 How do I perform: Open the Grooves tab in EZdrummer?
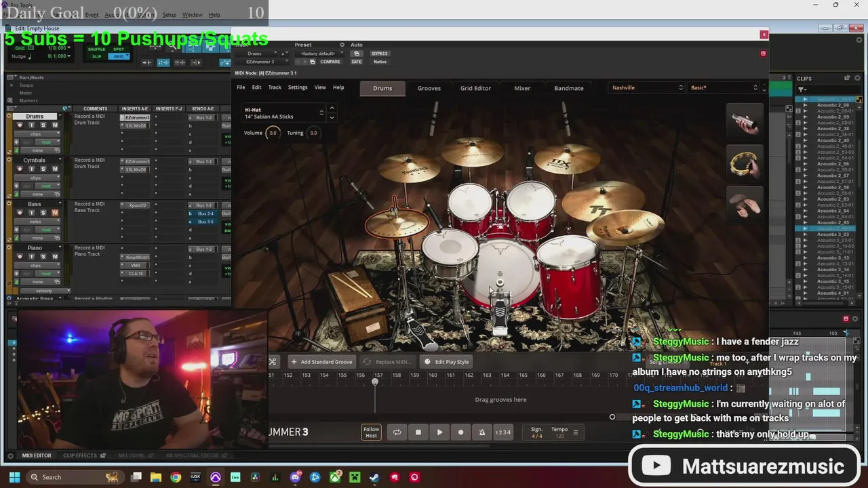click(x=429, y=88)
